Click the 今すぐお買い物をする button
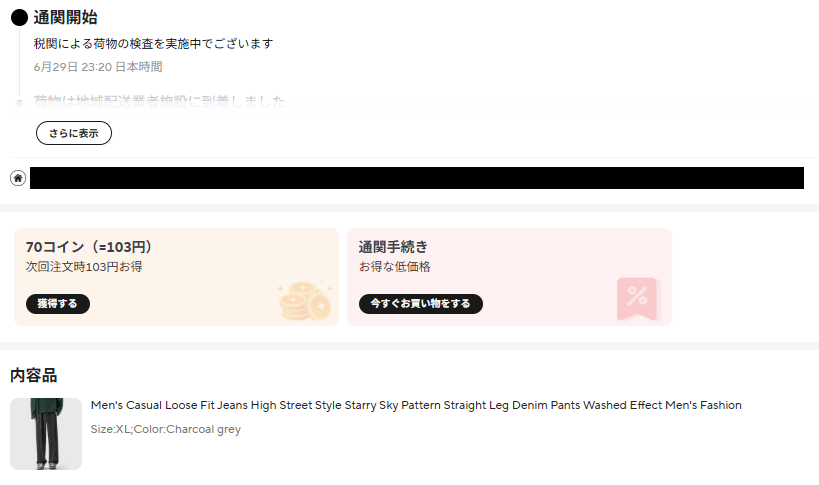The width and height of the screenshot is (819, 485). tap(420, 304)
